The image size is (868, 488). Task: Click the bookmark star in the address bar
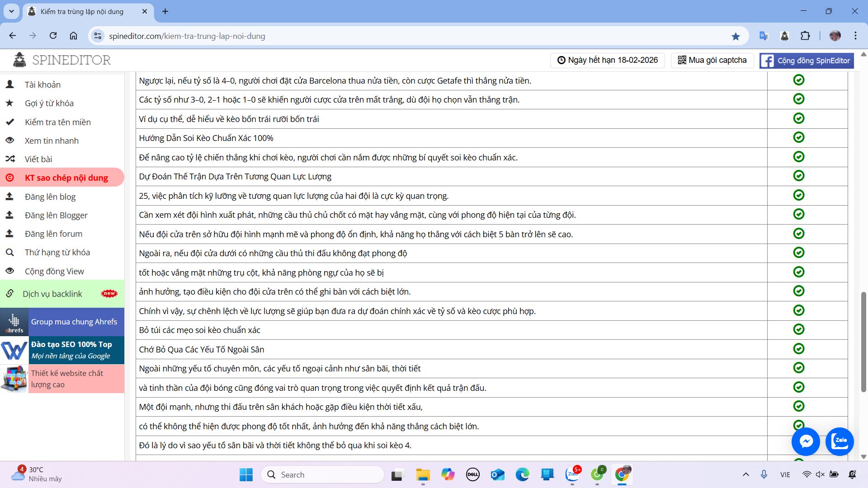(x=736, y=36)
